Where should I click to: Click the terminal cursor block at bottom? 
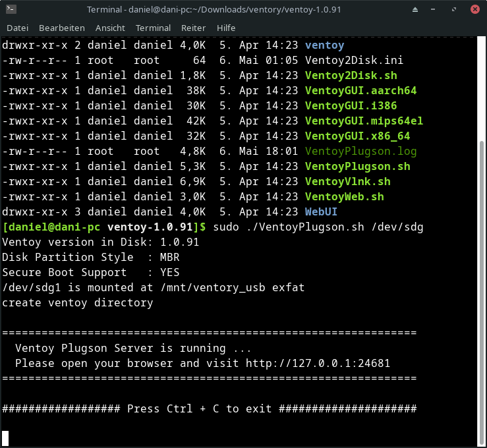coord(5,438)
